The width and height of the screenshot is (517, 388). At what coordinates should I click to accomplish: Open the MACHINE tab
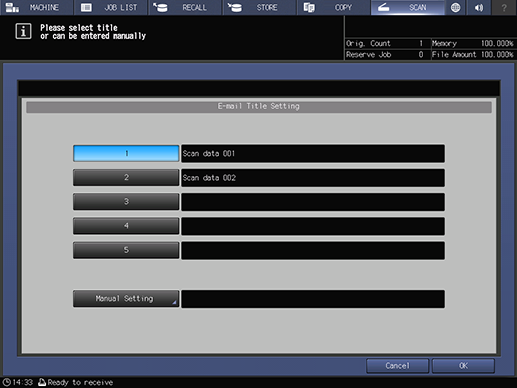point(37,7)
